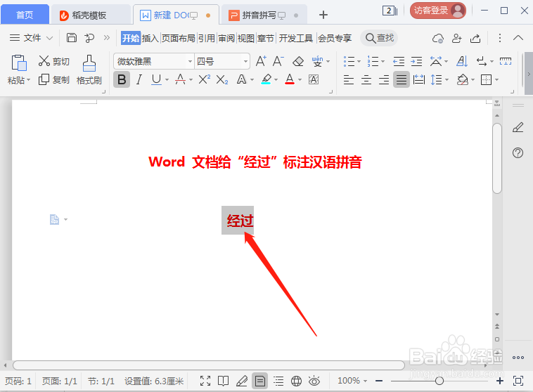Viewport: 533px width, 392px height.
Task: Open the 页面布局 ribbon tab
Action: click(x=178, y=38)
